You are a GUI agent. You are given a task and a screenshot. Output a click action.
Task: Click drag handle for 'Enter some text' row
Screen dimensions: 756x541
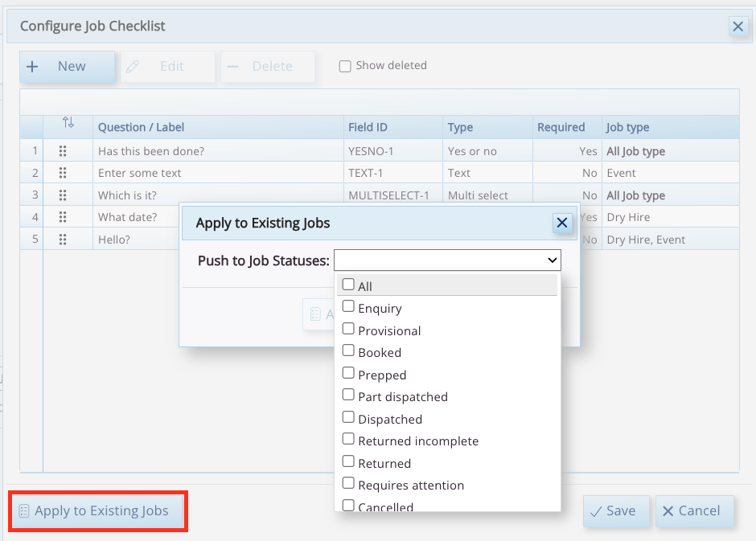63,173
